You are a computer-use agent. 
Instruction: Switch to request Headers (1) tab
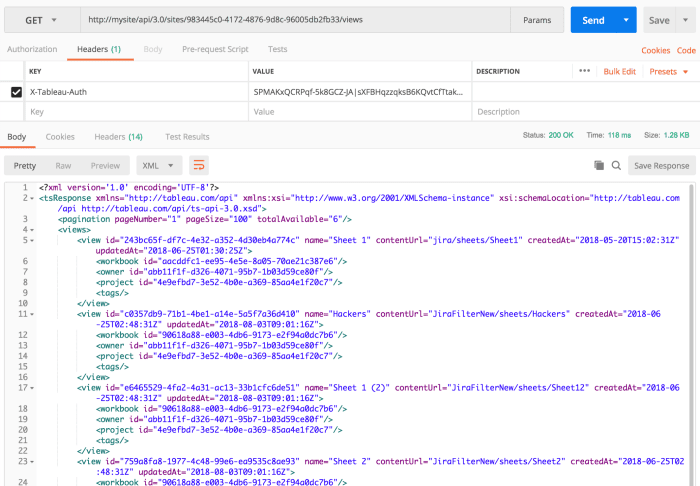pyautogui.click(x=99, y=49)
